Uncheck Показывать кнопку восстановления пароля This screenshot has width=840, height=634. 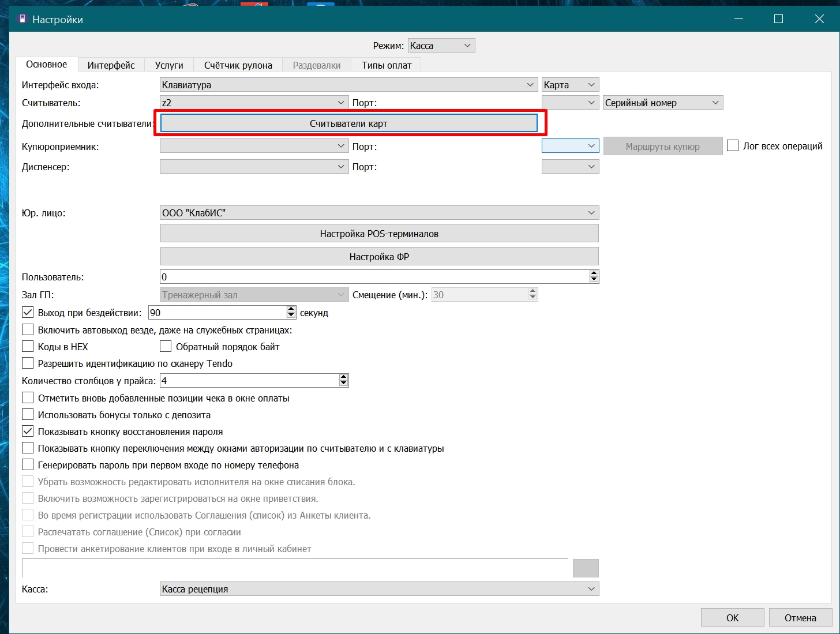click(28, 432)
